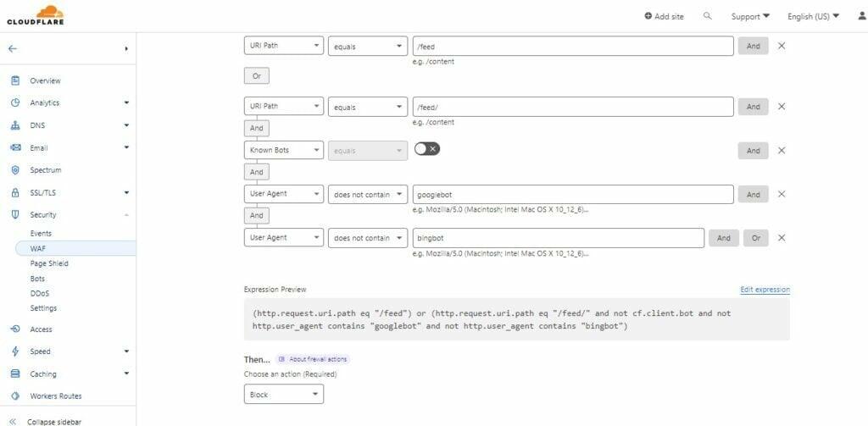
Task: Open About firewall actions help link
Action: [312, 359]
